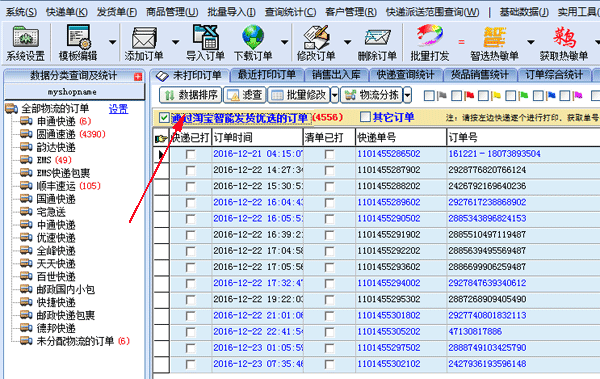Open the 设置 link next to 全部物流的订单
This screenshot has height=379, width=600.
click(x=118, y=109)
